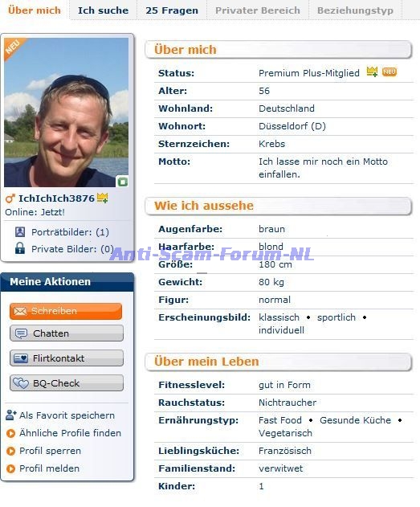Open the 25 Fragen tab
Screen dimensions: 420x507
[x=172, y=10]
